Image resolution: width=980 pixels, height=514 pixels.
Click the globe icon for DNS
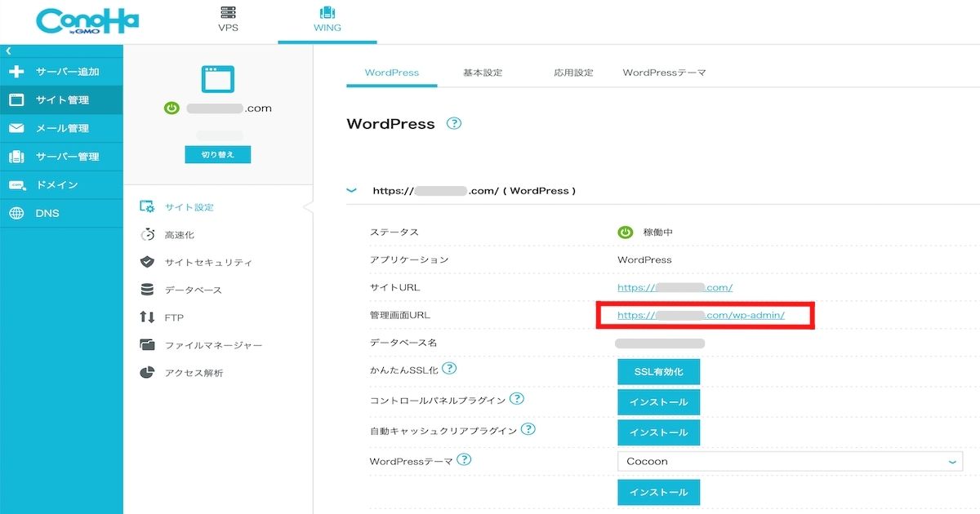coord(16,213)
